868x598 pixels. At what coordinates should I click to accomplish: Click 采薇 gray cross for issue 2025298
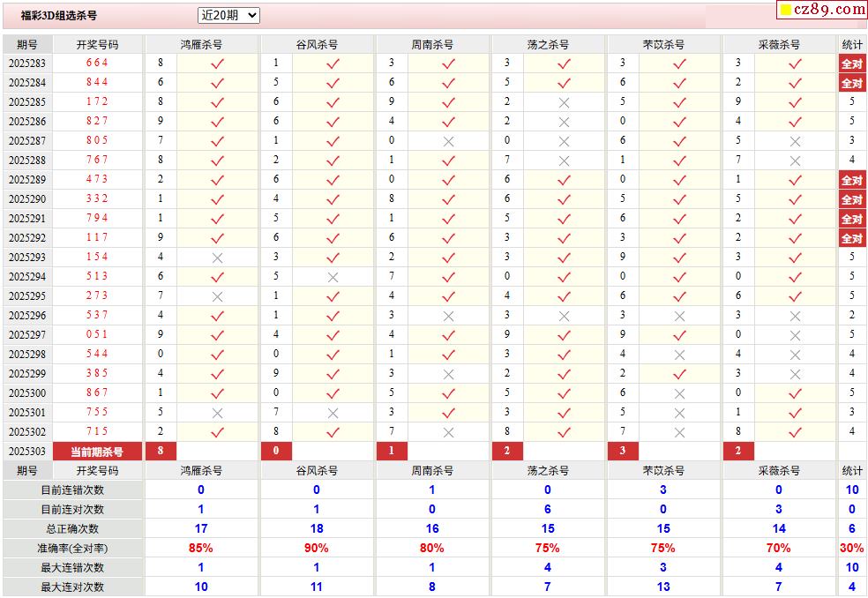coord(795,355)
